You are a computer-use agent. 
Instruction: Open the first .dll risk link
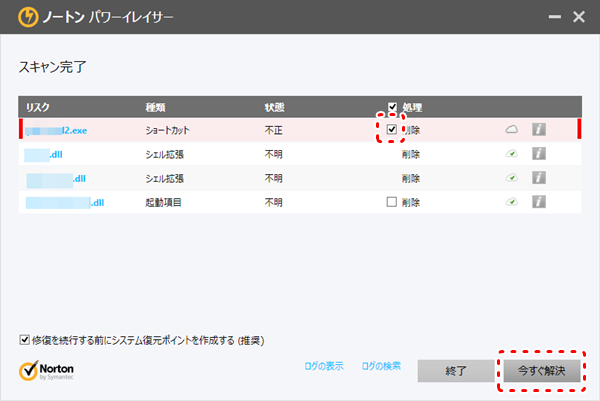pos(43,155)
